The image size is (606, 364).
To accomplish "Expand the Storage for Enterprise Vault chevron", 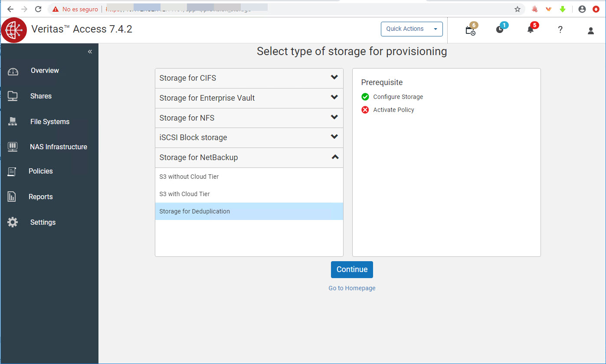I will point(334,97).
